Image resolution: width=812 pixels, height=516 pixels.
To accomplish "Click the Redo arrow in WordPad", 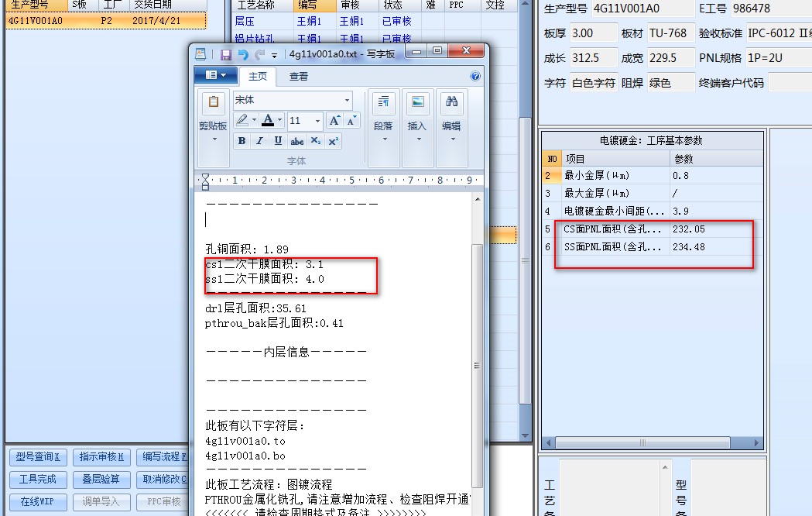I will tap(259, 54).
